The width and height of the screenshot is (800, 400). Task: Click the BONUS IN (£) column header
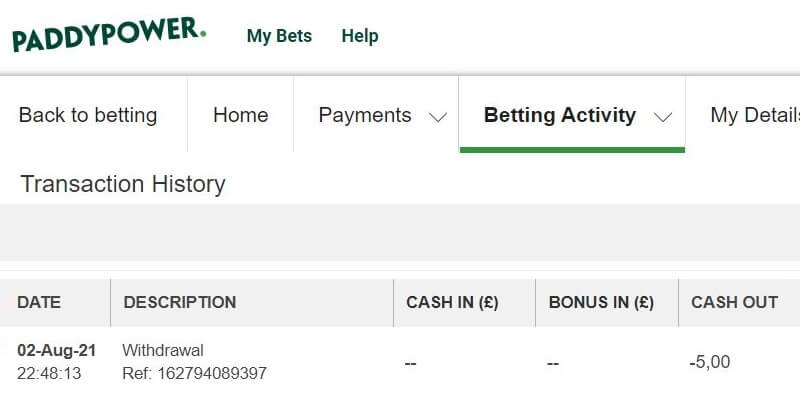click(x=601, y=302)
